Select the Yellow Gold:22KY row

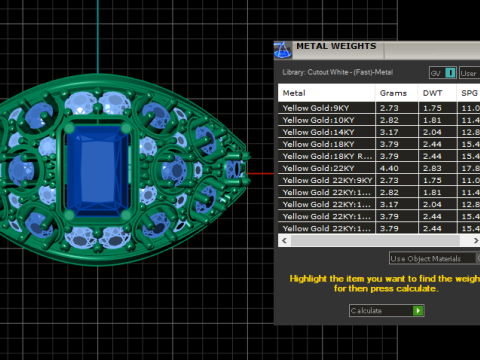tap(379, 168)
